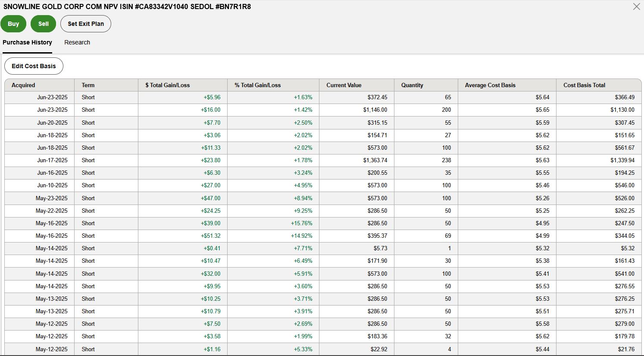The height and width of the screenshot is (356, 644).
Task: Sort by the Acquired column header
Action: 23,85
